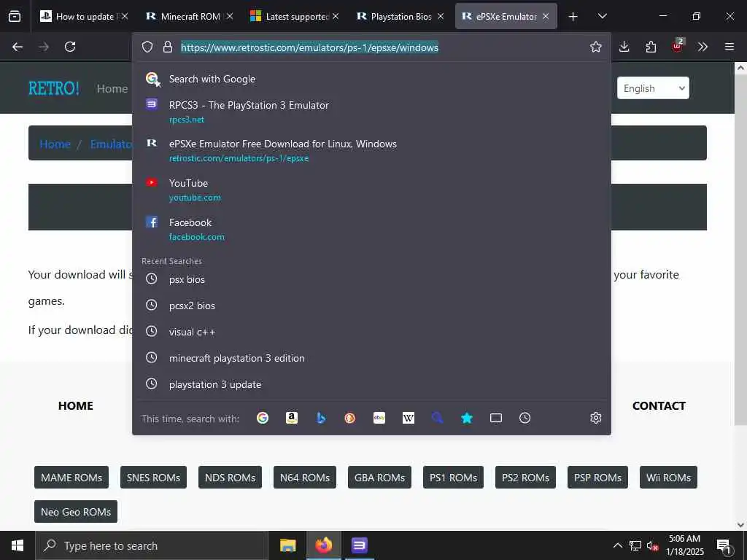Open notification center icon
Screen dimensions: 747x560
point(724,546)
